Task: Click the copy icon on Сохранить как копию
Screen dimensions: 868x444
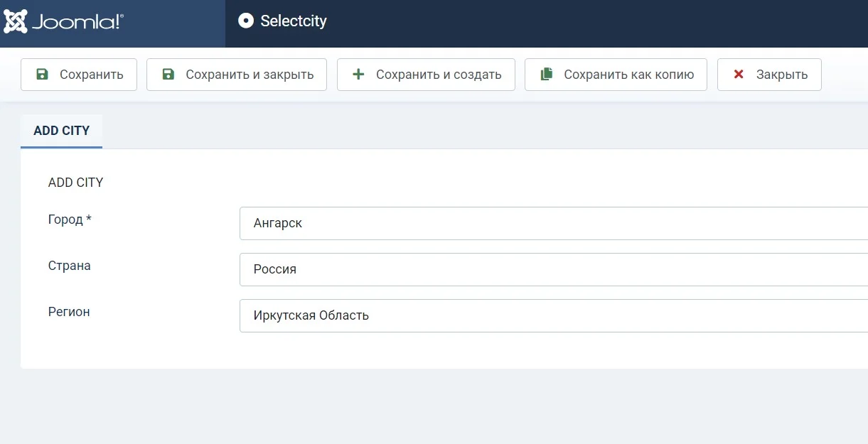Action: tap(546, 75)
